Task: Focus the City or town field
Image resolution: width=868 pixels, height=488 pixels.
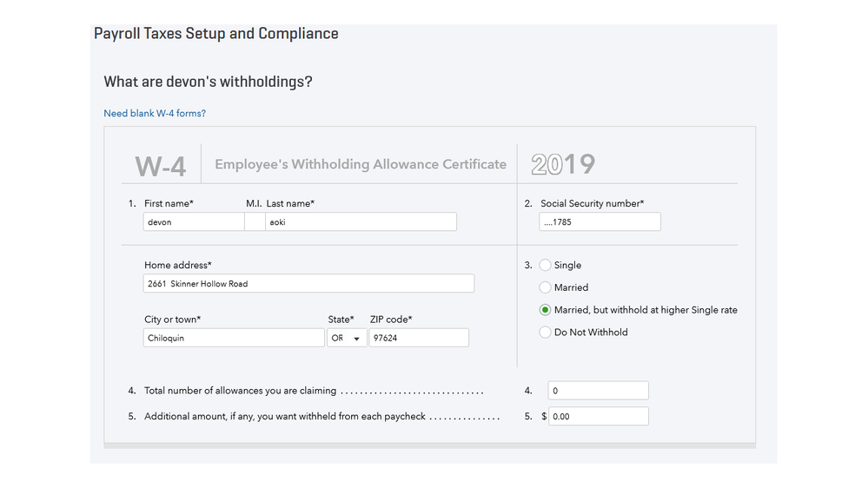Action: pos(234,338)
